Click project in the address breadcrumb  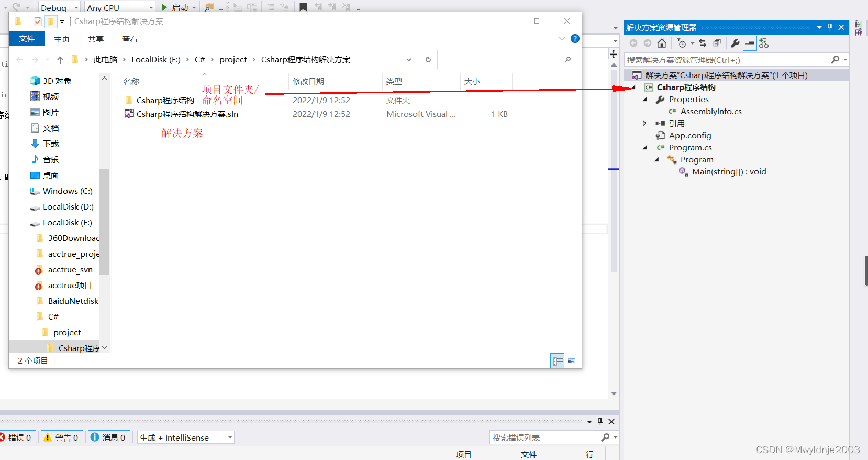[x=233, y=60]
